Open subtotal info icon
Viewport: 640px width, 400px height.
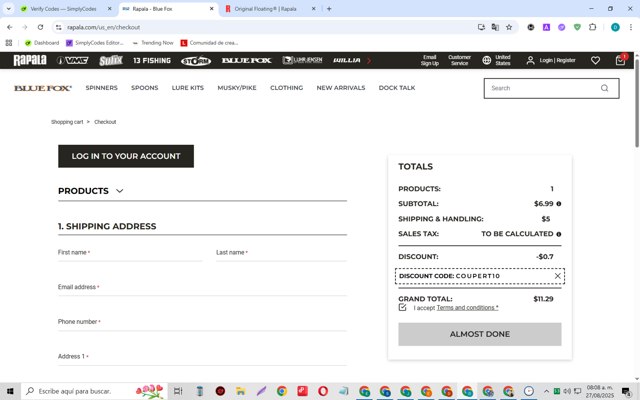pos(559,204)
